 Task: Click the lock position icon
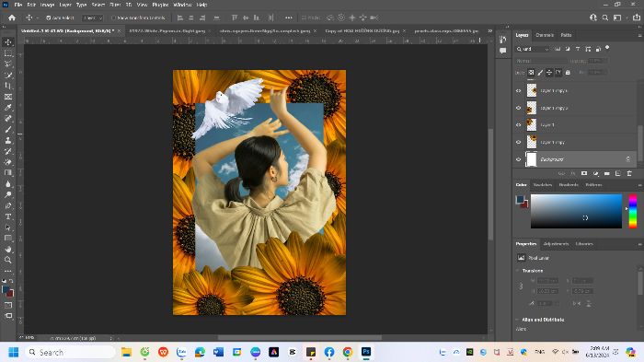point(549,73)
